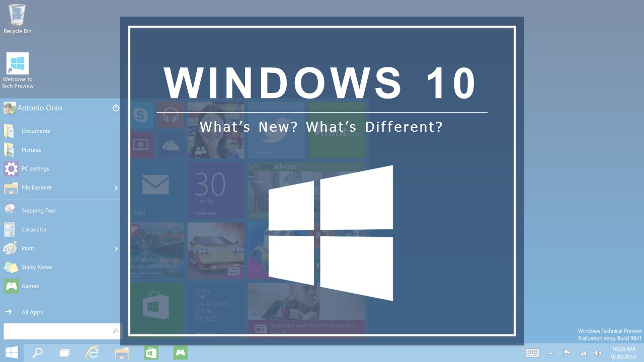Open Games app from taskbar

tap(181, 352)
